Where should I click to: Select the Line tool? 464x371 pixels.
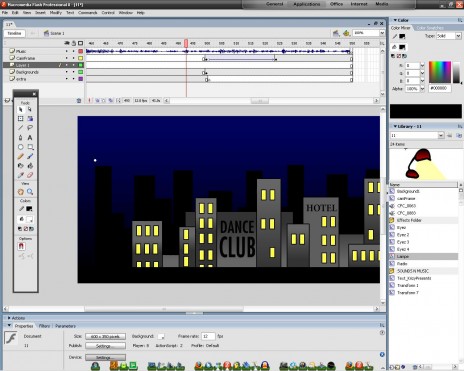tap(21, 128)
